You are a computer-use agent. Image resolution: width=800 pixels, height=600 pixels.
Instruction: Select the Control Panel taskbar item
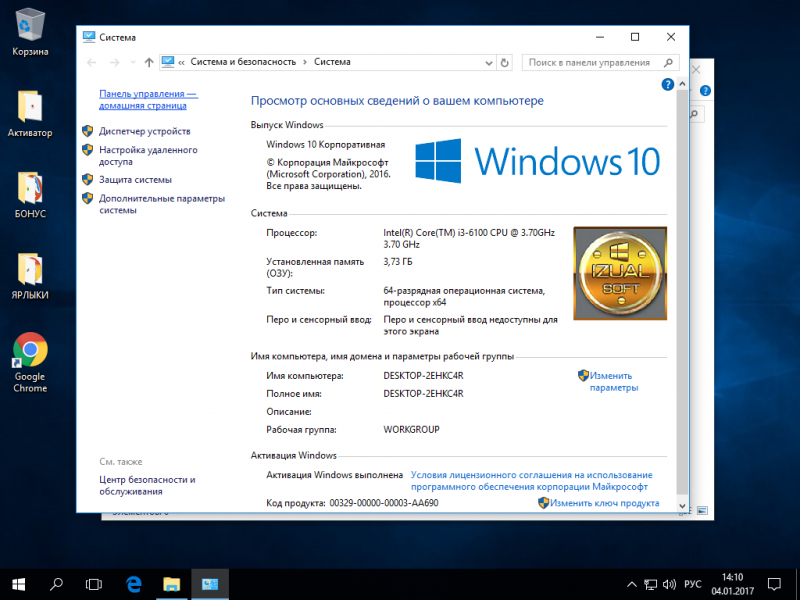point(210,584)
